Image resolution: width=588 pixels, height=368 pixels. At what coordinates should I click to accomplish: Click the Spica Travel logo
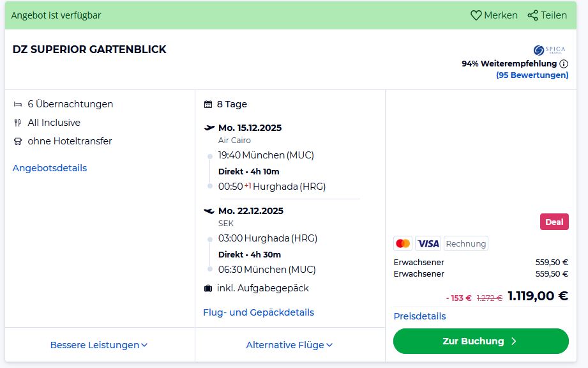(x=549, y=50)
